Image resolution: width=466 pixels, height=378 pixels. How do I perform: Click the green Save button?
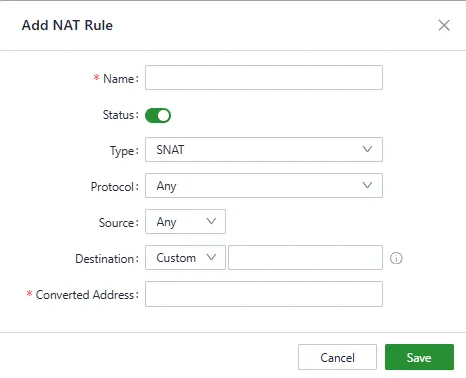tap(419, 357)
